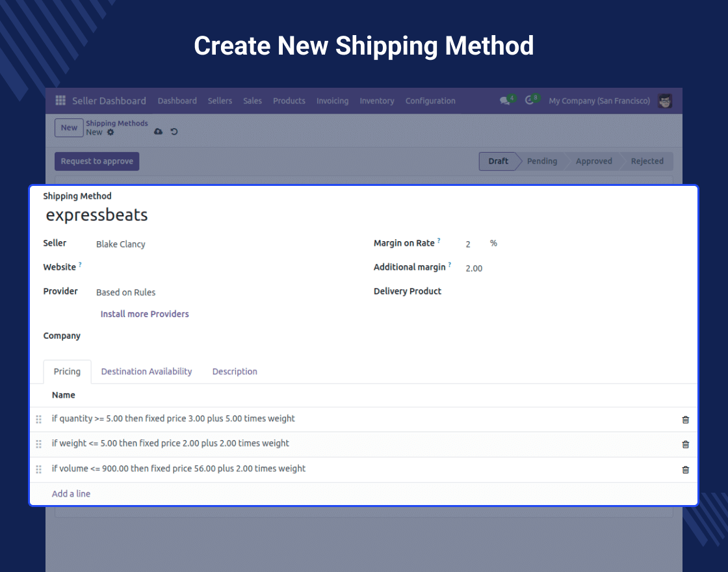Show help tooltip for Margin on Rate

[x=439, y=240]
